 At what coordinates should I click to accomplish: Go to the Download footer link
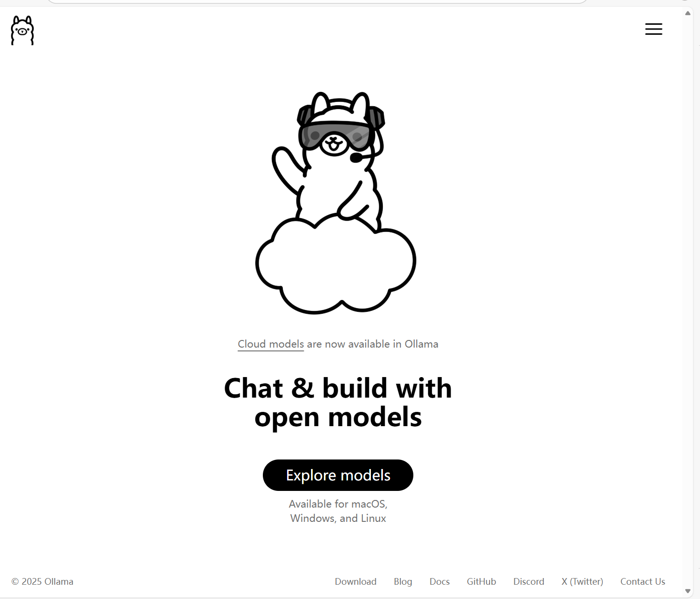[x=356, y=581]
